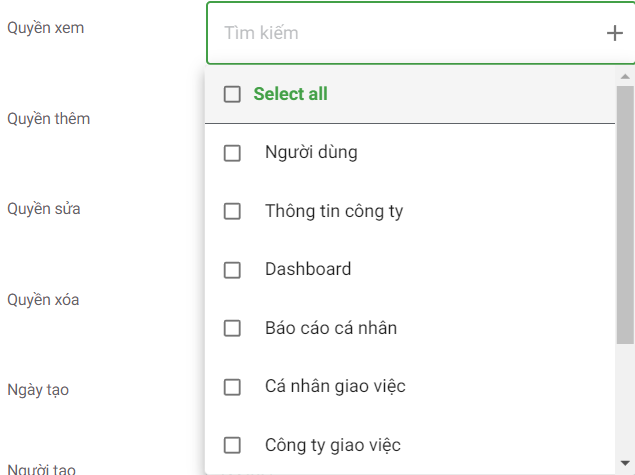Screen dimensions: 635x475
Task: Check the Báo cáo cá nhân checkbox
Action: [233, 328]
